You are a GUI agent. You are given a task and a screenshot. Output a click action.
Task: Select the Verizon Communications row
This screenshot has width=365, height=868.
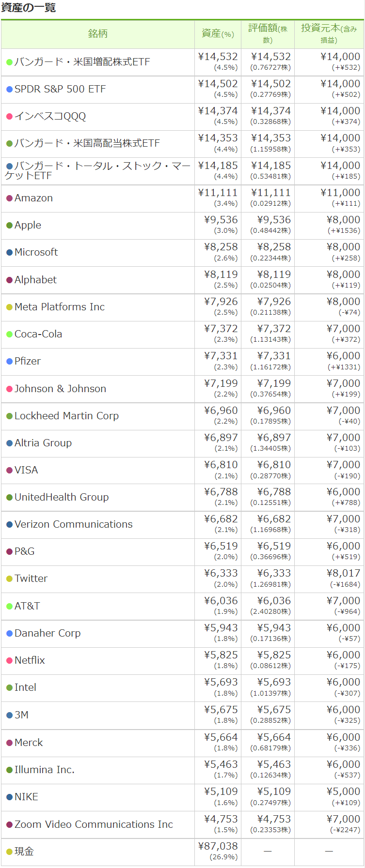click(x=182, y=525)
